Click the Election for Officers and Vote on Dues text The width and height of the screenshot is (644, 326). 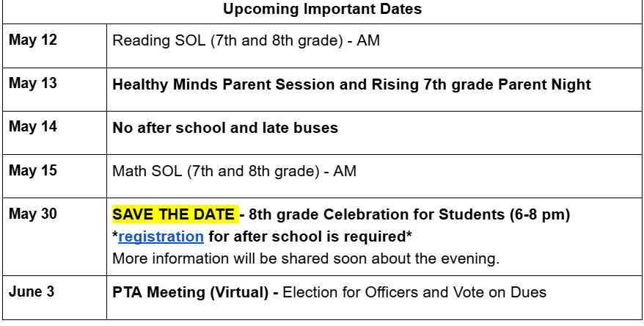[414, 292]
